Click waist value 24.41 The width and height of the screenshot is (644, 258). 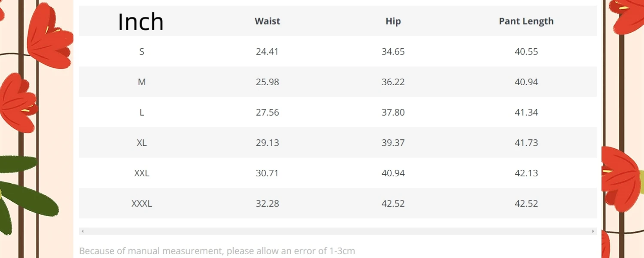point(267,52)
